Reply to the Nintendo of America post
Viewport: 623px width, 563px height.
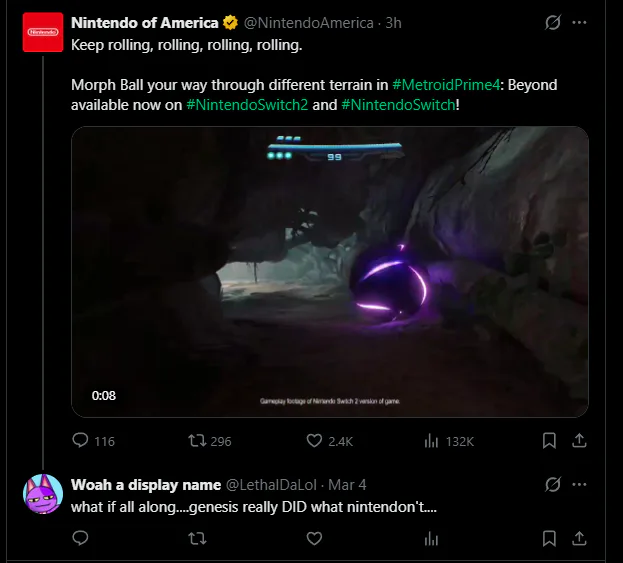tap(82, 440)
